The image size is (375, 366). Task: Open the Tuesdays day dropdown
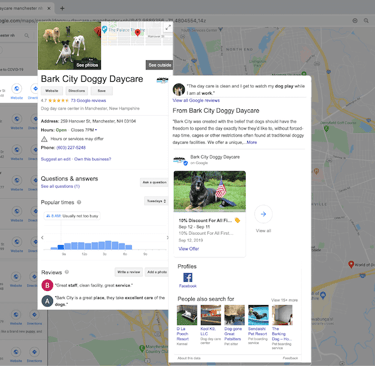tap(156, 201)
